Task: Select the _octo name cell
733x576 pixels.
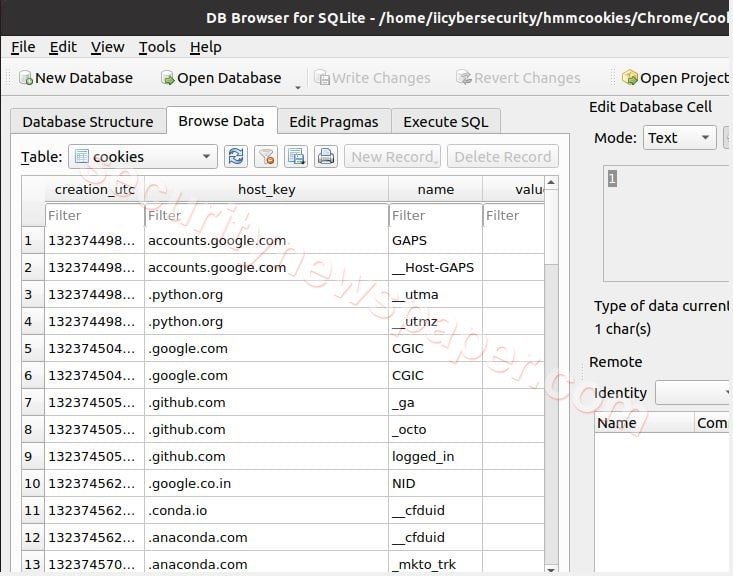Action: pyautogui.click(x=435, y=429)
